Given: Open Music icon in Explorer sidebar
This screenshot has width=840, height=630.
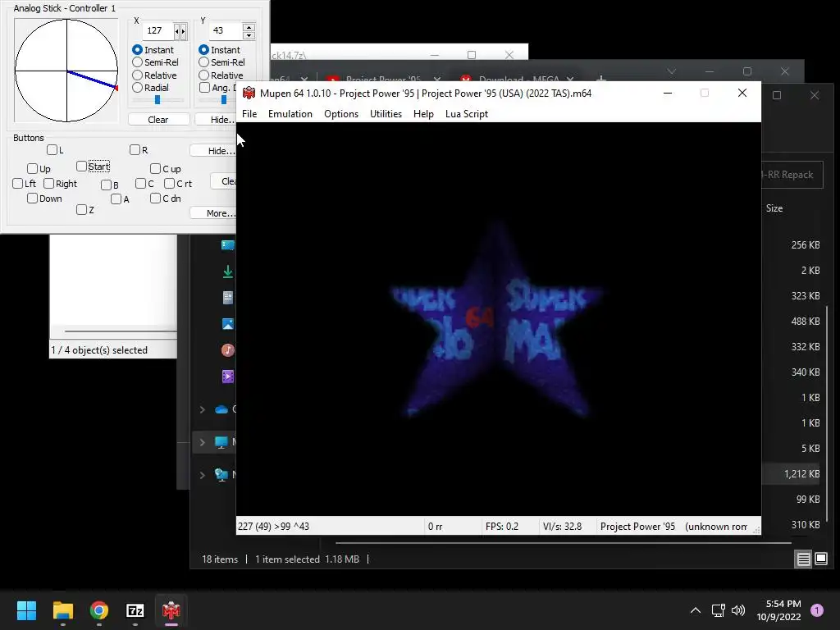Looking at the screenshot, I should pyautogui.click(x=228, y=350).
